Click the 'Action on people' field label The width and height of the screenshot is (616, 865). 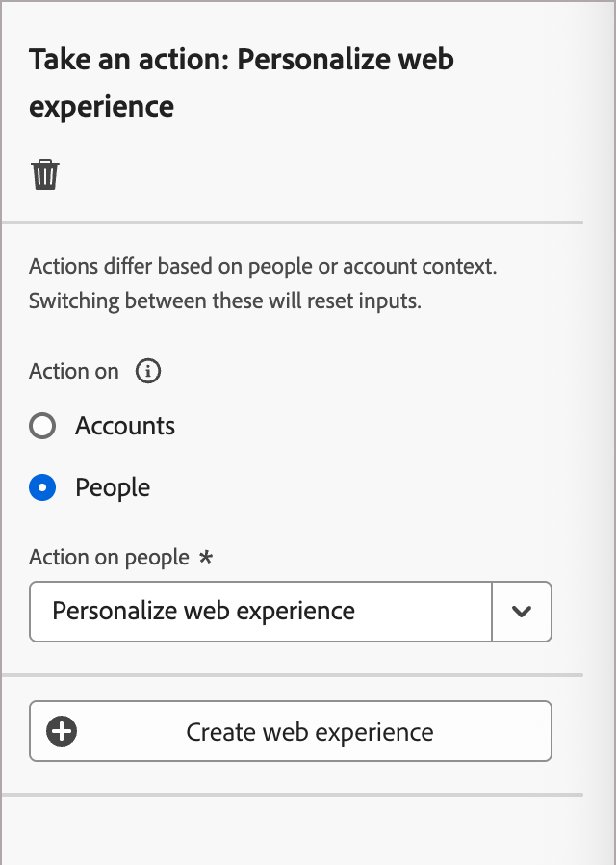108,557
